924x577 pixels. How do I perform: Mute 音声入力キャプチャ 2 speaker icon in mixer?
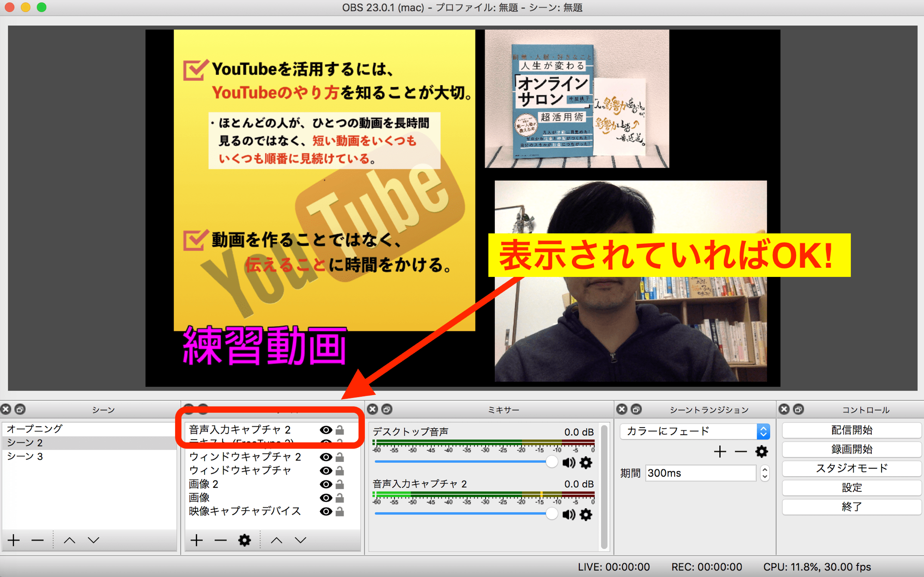(x=569, y=514)
